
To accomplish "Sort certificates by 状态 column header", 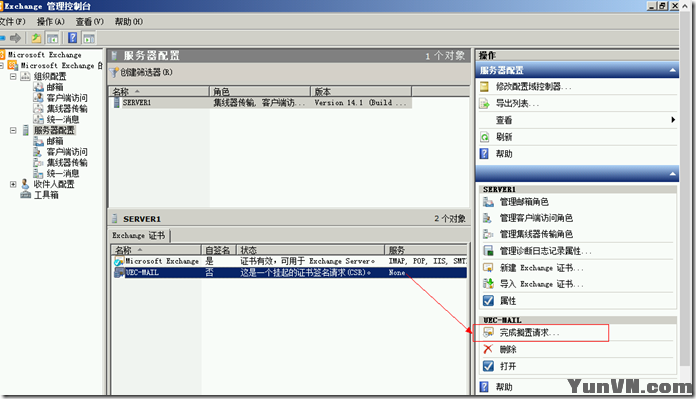I will tap(311, 250).
